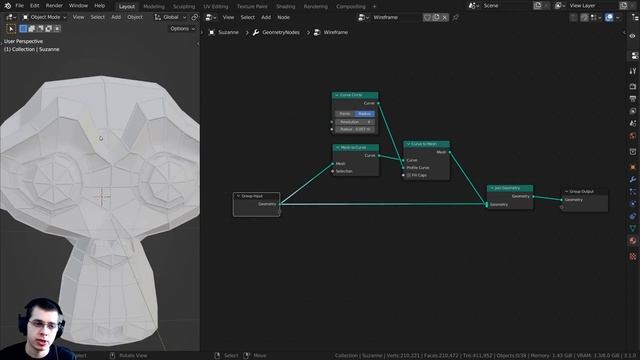This screenshot has width=640, height=360.
Task: Enable the Fill Caps checkbox
Action: [x=409, y=175]
